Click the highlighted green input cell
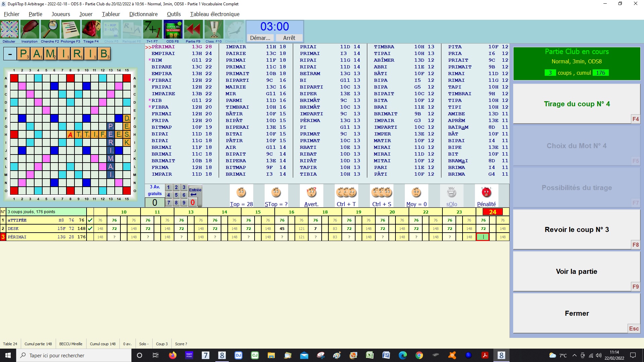644x362 pixels. (483, 237)
